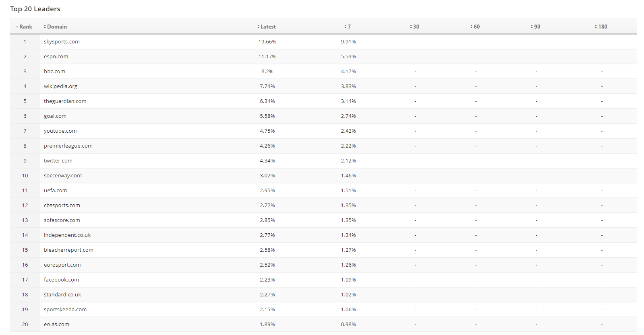Sort by Latest percentage column
The height and width of the screenshot is (335, 644).
(267, 27)
